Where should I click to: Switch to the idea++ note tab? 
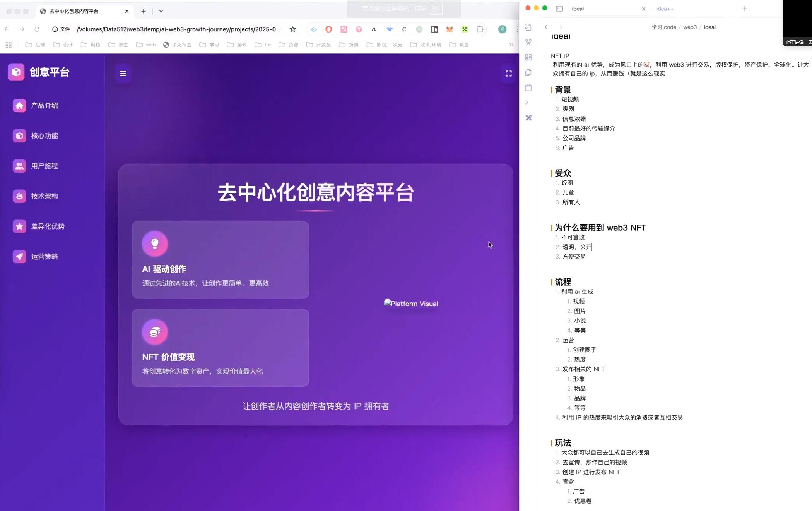(665, 9)
